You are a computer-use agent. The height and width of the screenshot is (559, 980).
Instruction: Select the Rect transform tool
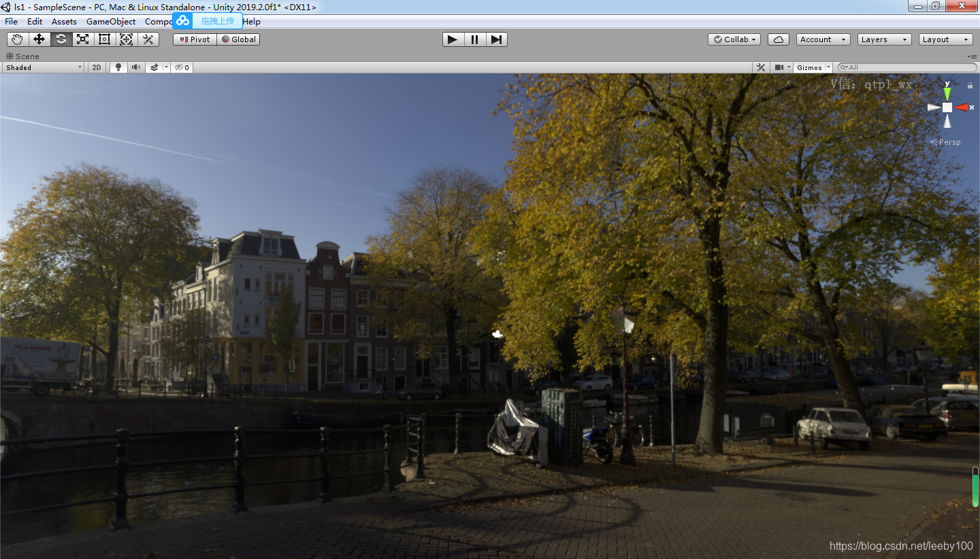coord(105,39)
